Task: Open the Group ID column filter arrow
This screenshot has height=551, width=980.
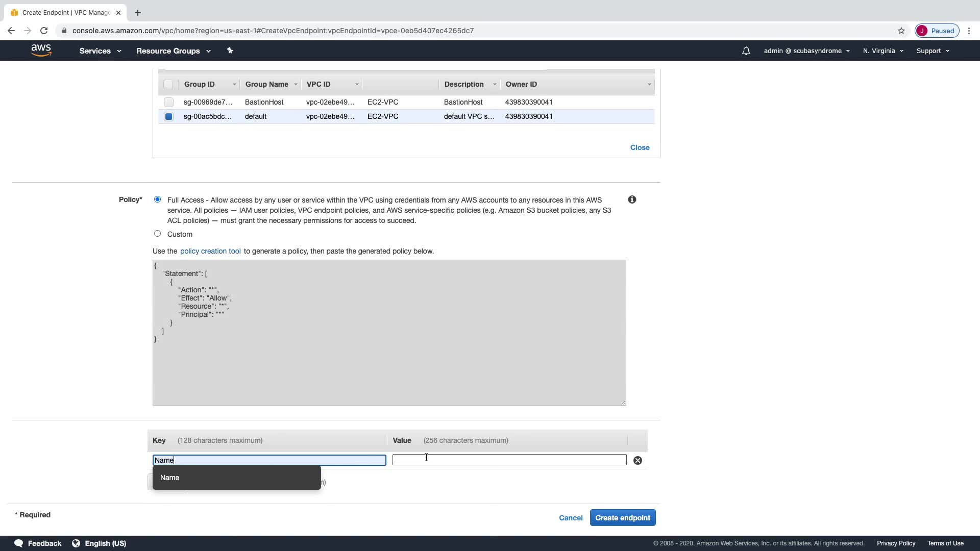Action: (x=234, y=84)
